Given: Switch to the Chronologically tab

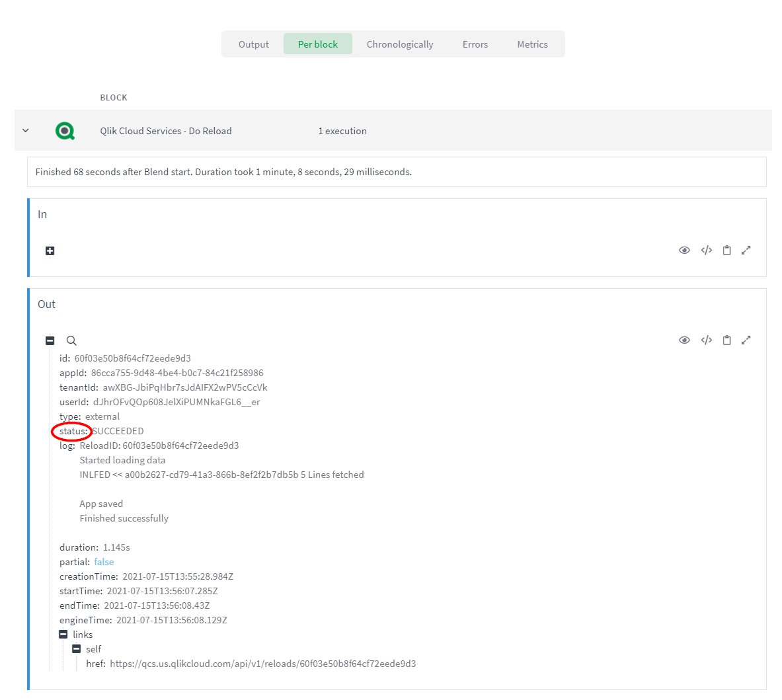Looking at the screenshot, I should (x=400, y=44).
